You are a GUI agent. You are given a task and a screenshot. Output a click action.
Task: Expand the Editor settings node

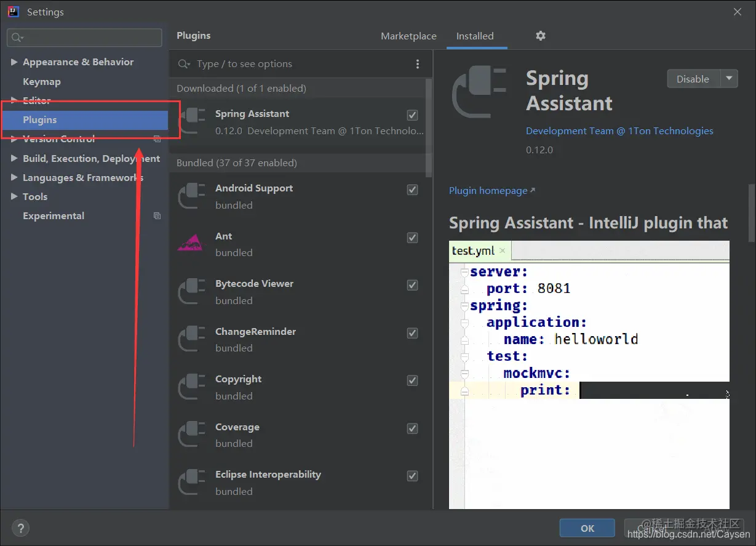coord(14,100)
